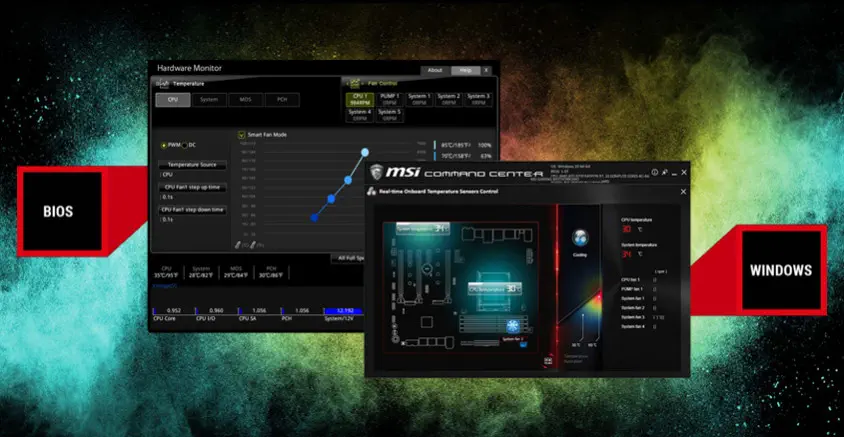Click the 60°C marker on the cooling gradient

[592, 345]
